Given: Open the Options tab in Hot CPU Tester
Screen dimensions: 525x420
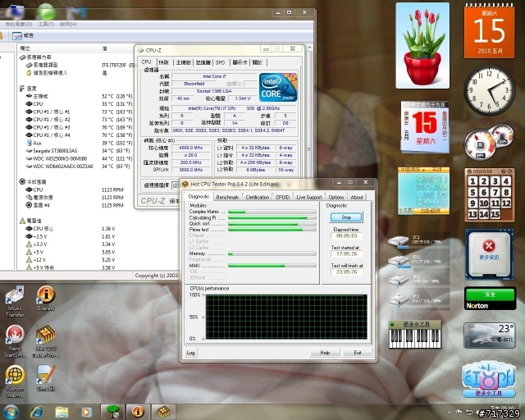Looking at the screenshot, I should (336, 197).
